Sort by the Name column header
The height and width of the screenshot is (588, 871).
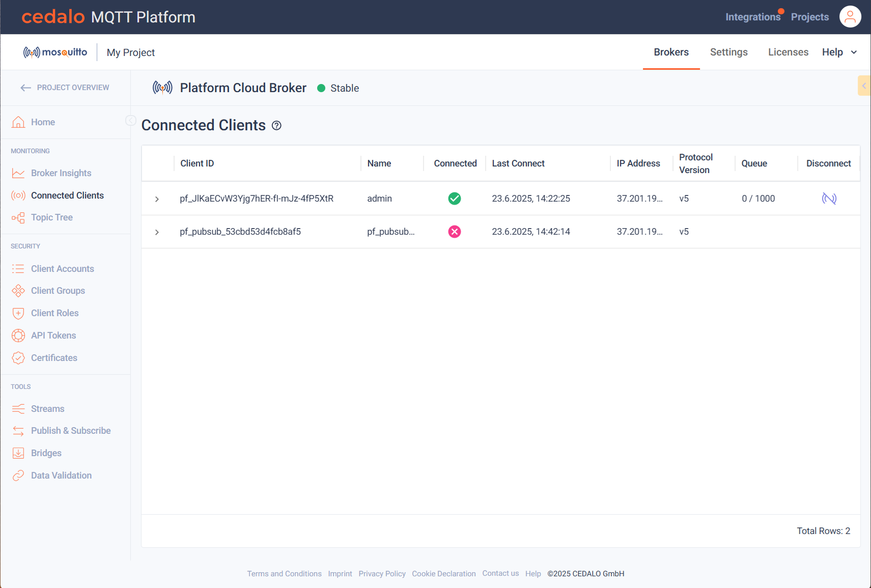tap(379, 163)
